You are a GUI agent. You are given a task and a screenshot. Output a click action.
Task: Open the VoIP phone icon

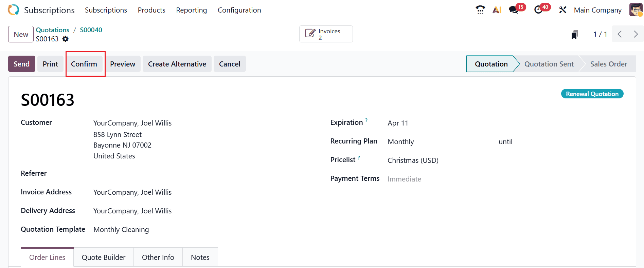pyautogui.click(x=480, y=10)
